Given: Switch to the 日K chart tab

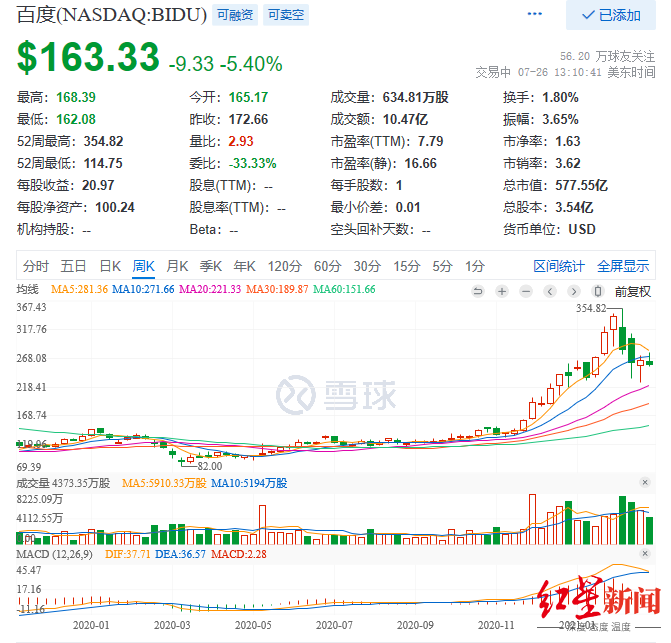Looking at the screenshot, I should point(110,266).
